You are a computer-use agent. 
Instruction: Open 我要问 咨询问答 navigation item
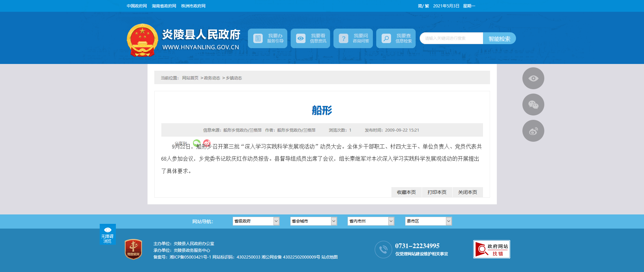pos(353,38)
